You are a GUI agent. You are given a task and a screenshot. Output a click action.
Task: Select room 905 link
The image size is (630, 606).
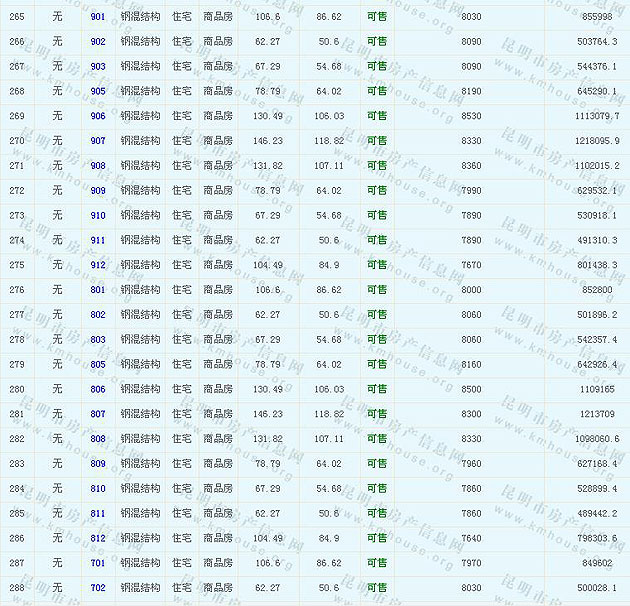97,91
